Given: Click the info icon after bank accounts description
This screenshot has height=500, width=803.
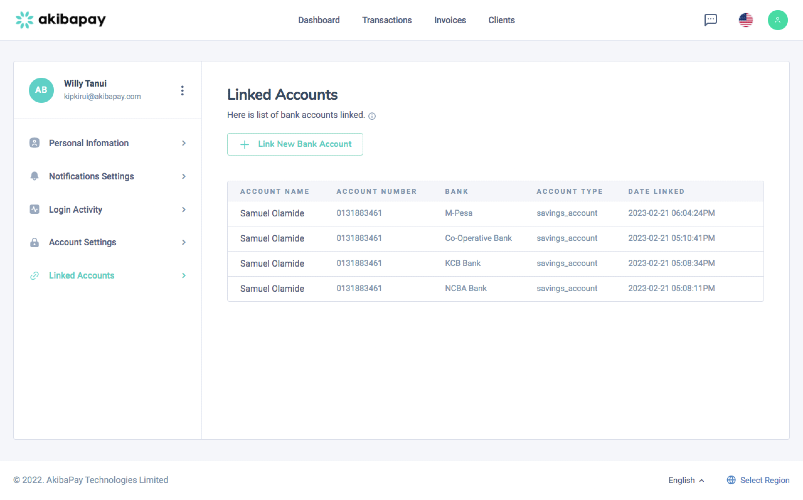Looking at the screenshot, I should coord(372,116).
